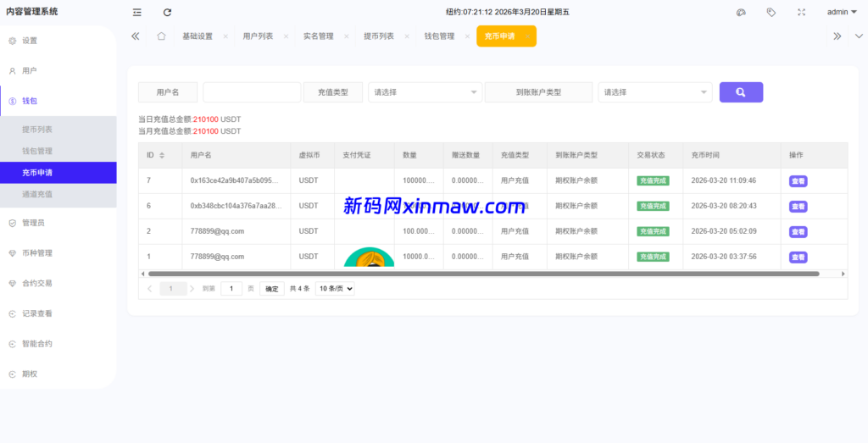Click the 用户 person icon

point(12,71)
